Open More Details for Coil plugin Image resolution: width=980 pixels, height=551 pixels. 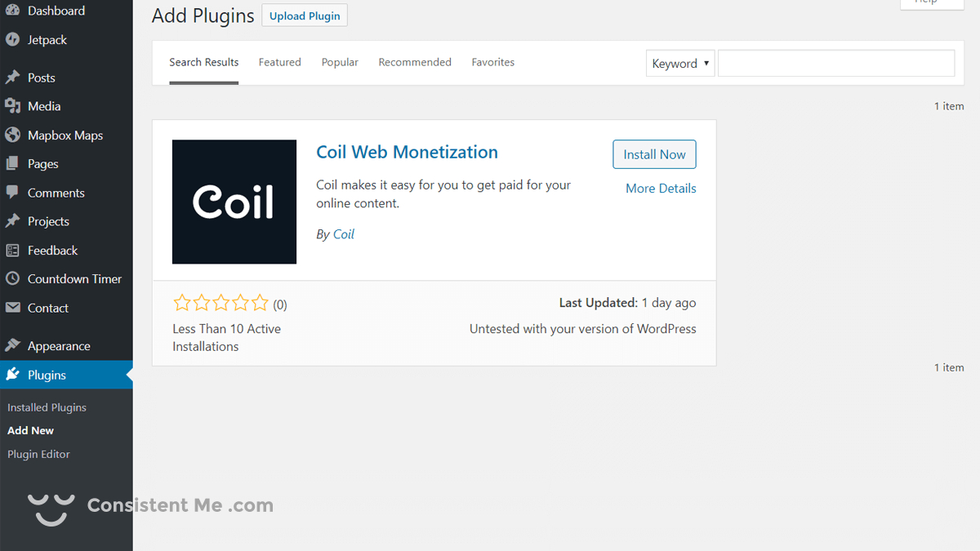pyautogui.click(x=661, y=189)
